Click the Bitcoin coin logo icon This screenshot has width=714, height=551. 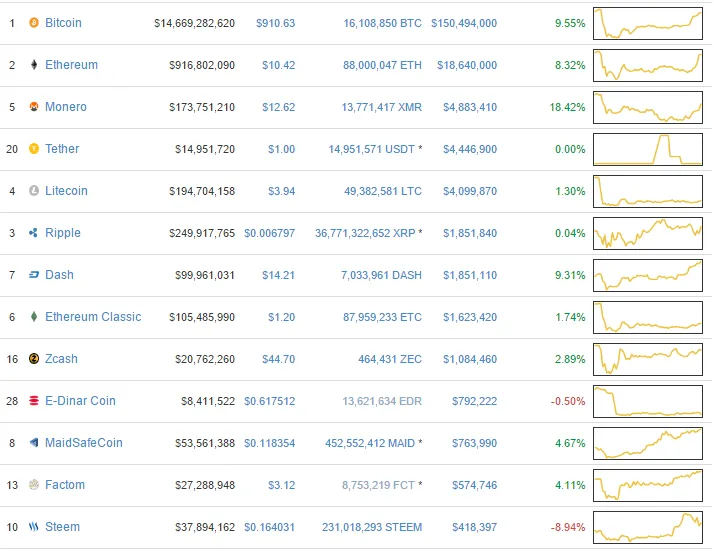[34, 22]
